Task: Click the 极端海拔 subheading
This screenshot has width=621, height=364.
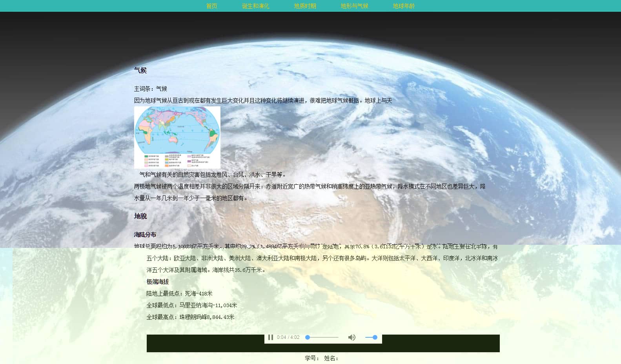Action: tap(158, 282)
